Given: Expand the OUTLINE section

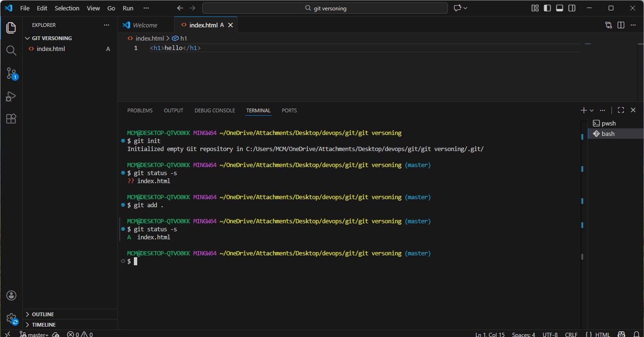Looking at the screenshot, I should [70, 314].
